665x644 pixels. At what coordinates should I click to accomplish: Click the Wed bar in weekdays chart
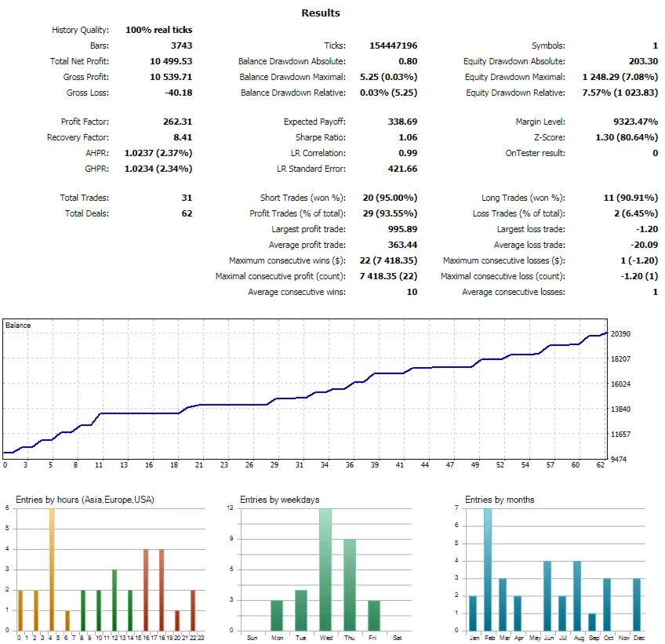(325, 569)
